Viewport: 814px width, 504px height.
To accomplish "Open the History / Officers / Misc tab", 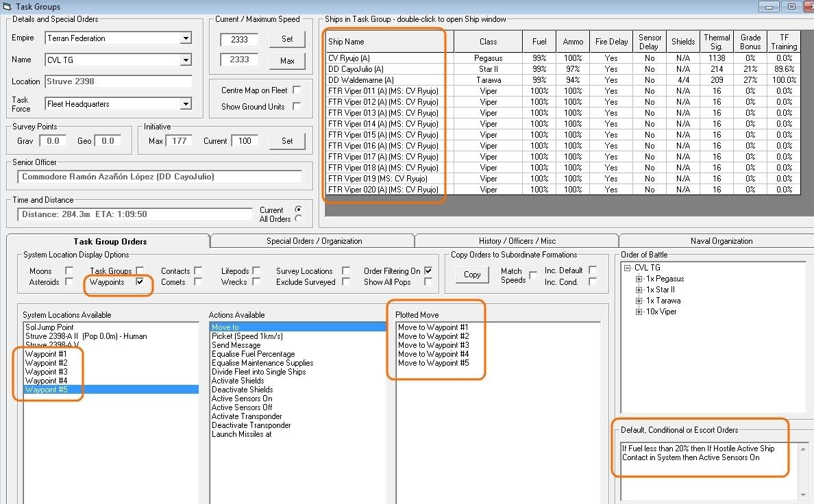I will (x=517, y=241).
